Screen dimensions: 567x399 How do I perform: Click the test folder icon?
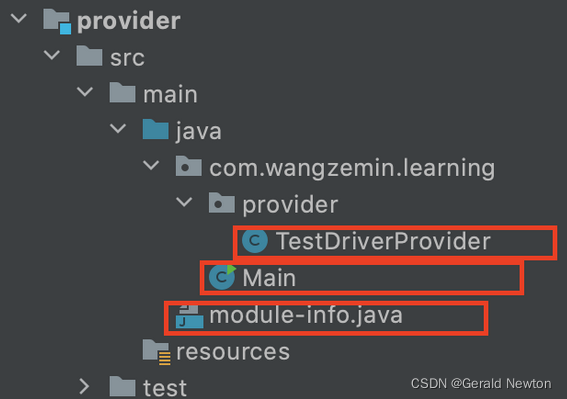pyautogui.click(x=123, y=386)
